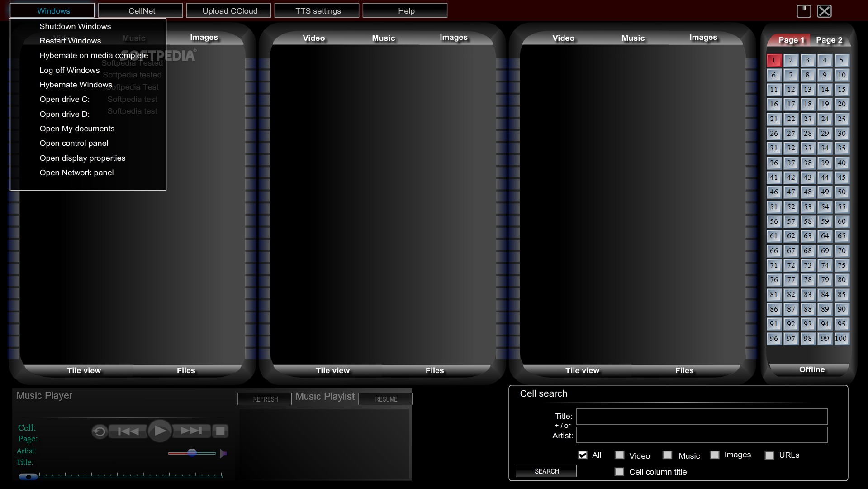Screen dimensions: 868x489
Task: Open the Upload CCloud menu
Action: coord(229,10)
